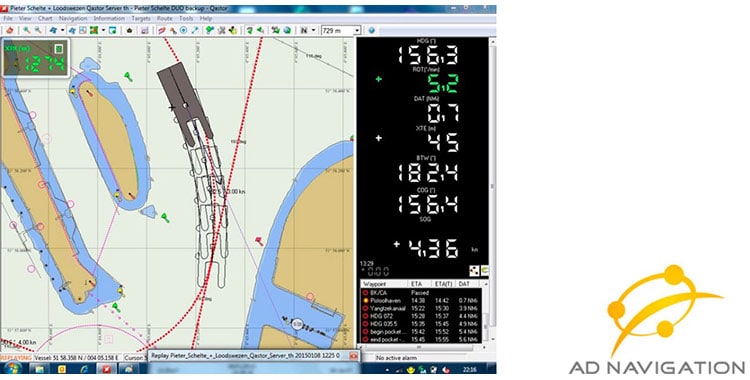This screenshot has height=380, width=750.
Task: Click the yellow smiley system tray icon
Action: pos(411,369)
